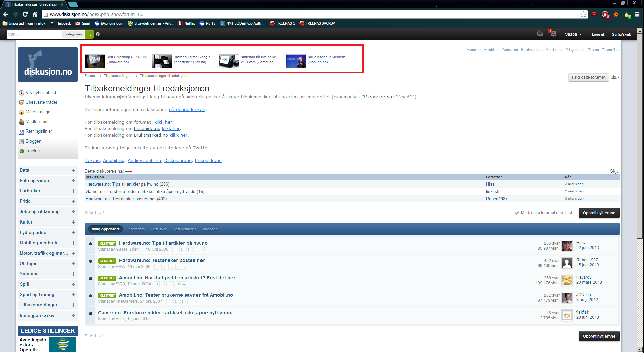Image resolution: width=644 pixels, height=355 pixels.
Task: Open Hardware.no: Testønsker postes her topic
Action: pos(162,260)
